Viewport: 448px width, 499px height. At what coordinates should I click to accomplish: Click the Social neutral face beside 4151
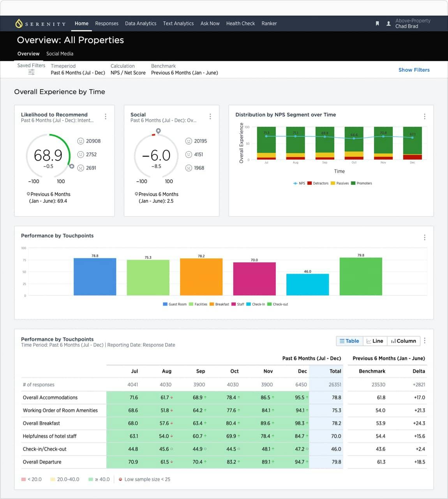pyautogui.click(x=189, y=154)
